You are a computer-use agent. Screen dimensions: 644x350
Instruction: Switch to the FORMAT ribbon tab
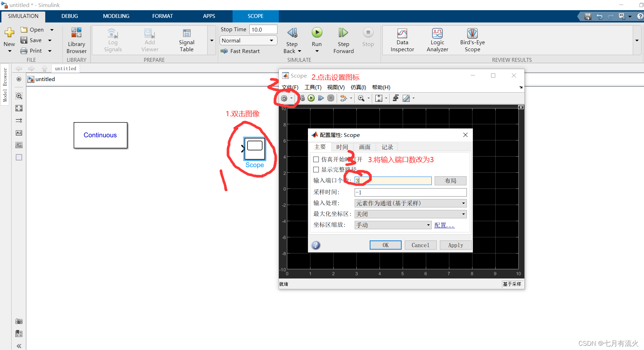[162, 16]
